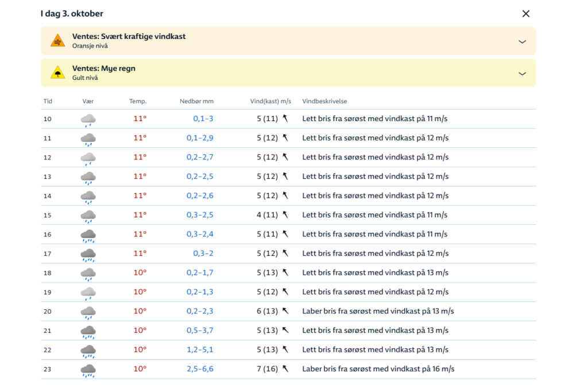Click the 'Nedbør mm' column header

coord(196,102)
